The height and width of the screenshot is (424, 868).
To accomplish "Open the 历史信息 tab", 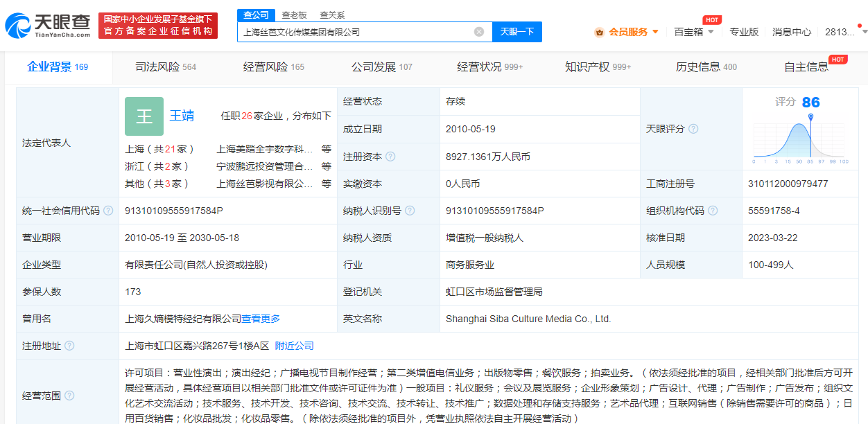I will coord(706,67).
